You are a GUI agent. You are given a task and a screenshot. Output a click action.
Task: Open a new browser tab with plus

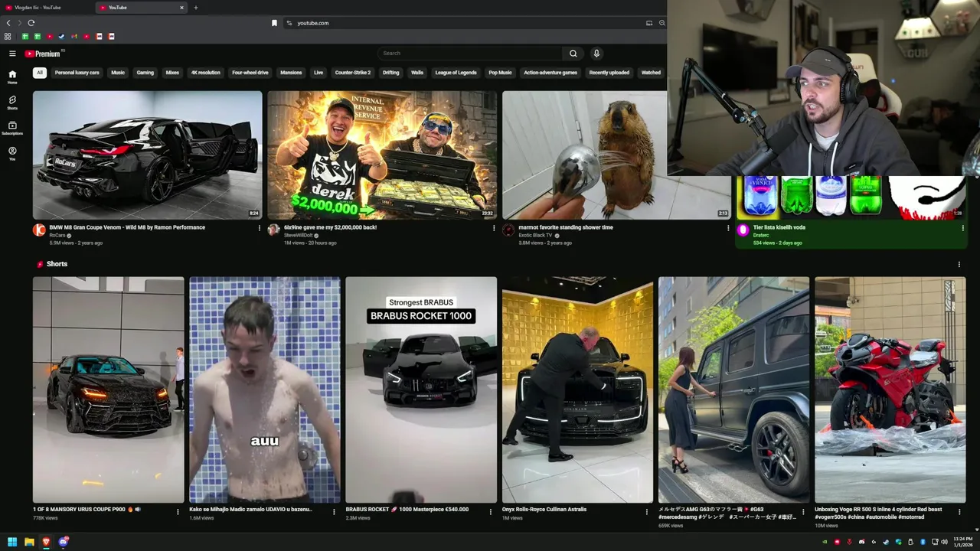pos(195,8)
